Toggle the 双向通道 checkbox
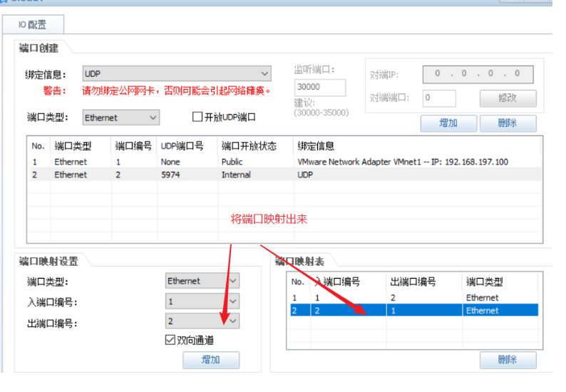The width and height of the screenshot is (566, 392). click(170, 340)
